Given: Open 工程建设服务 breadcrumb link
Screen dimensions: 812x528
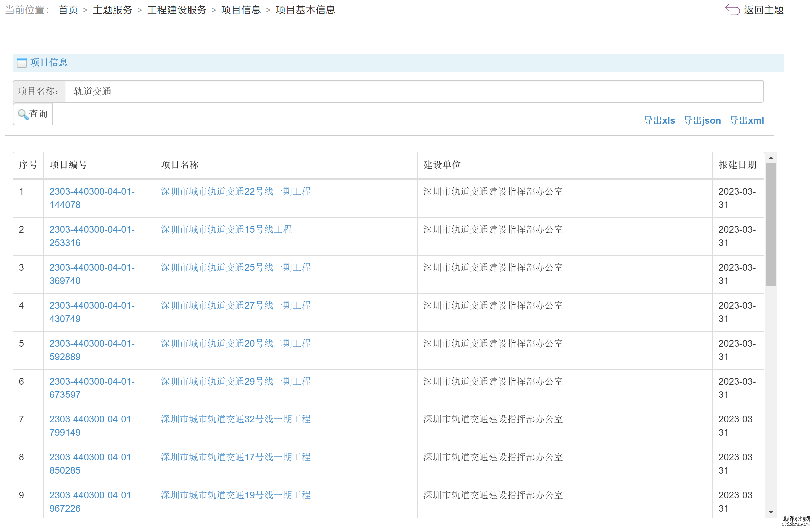Looking at the screenshot, I should click(x=177, y=10).
